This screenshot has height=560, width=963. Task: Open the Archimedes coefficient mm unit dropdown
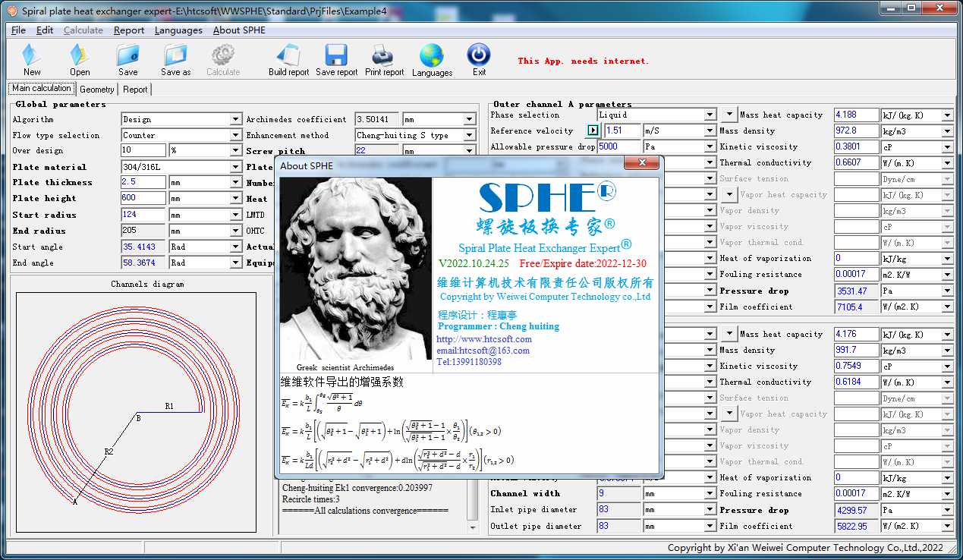(470, 119)
